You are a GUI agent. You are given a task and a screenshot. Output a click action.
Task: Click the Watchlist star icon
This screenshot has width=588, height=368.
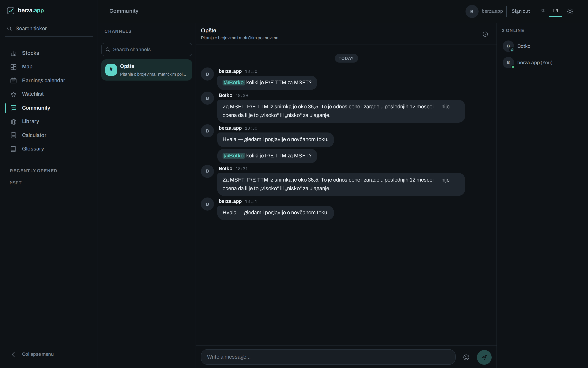click(14, 94)
